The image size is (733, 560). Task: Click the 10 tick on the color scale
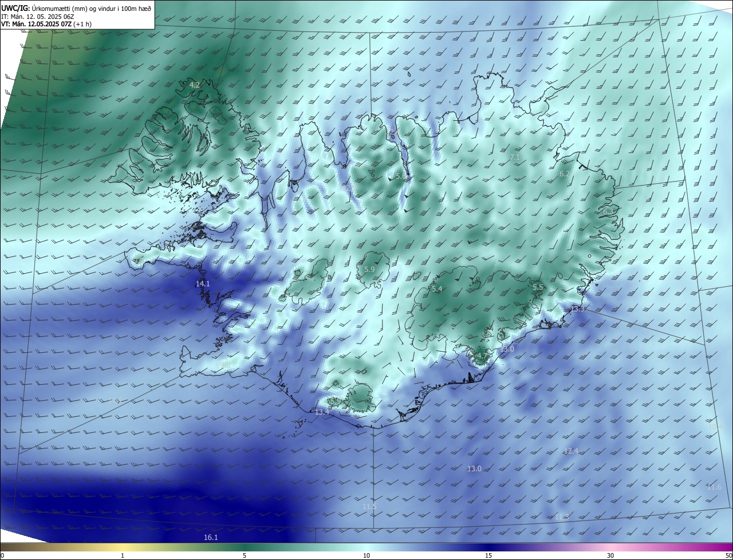pos(366,555)
